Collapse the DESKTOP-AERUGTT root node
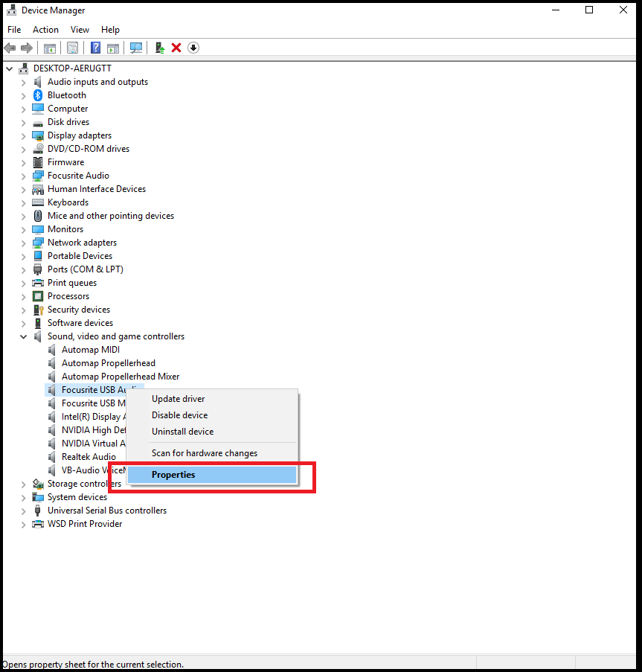This screenshot has height=672, width=642. point(10,68)
